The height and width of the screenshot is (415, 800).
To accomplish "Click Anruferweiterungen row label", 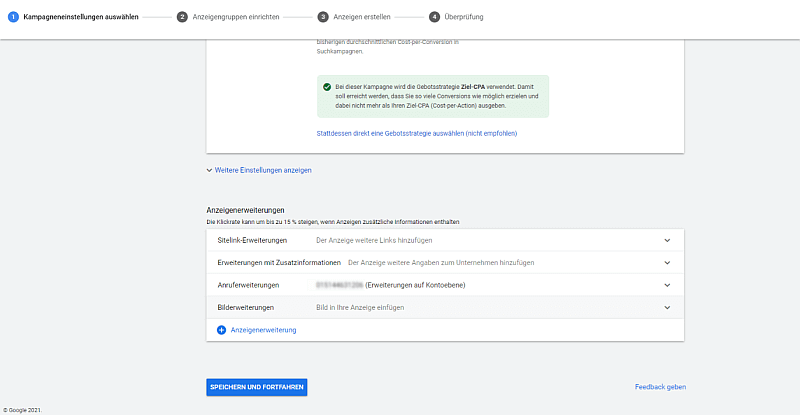I will pyautogui.click(x=248, y=285).
